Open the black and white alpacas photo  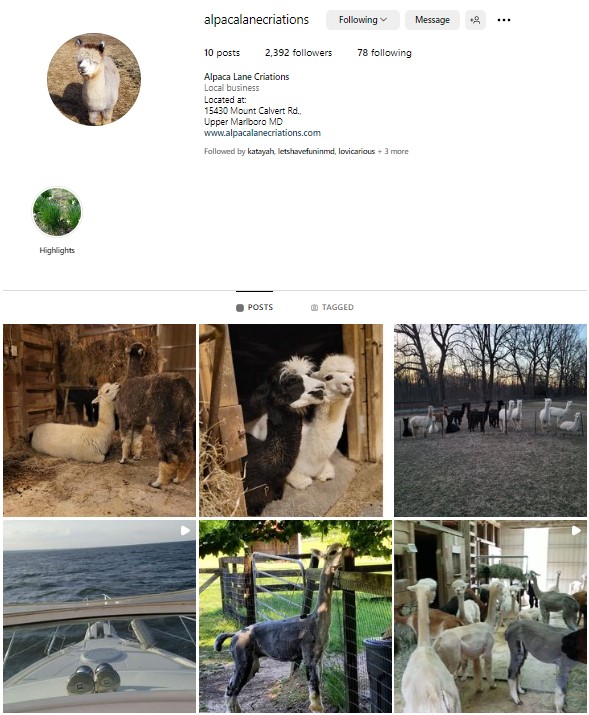(x=291, y=420)
